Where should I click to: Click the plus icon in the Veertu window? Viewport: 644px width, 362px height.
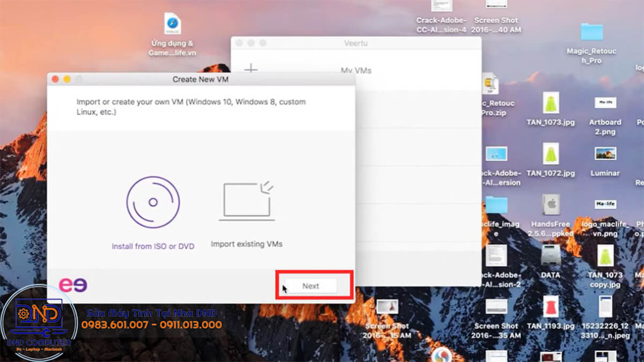click(251, 70)
